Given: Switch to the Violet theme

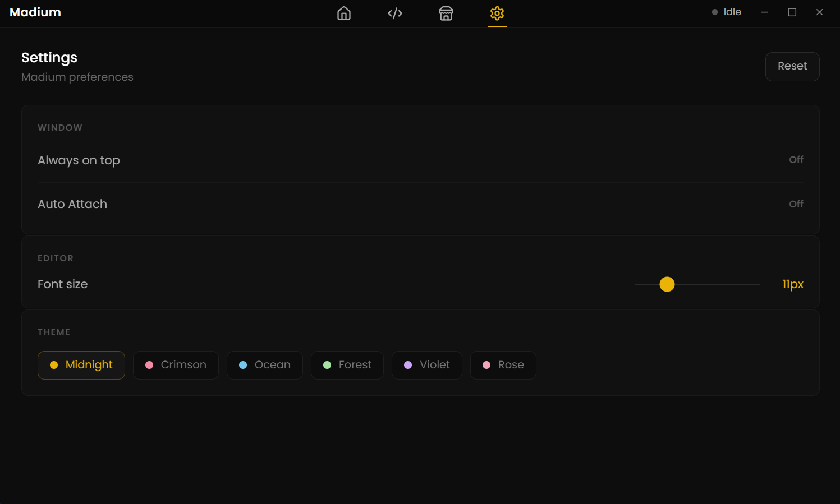Looking at the screenshot, I should pyautogui.click(x=427, y=365).
